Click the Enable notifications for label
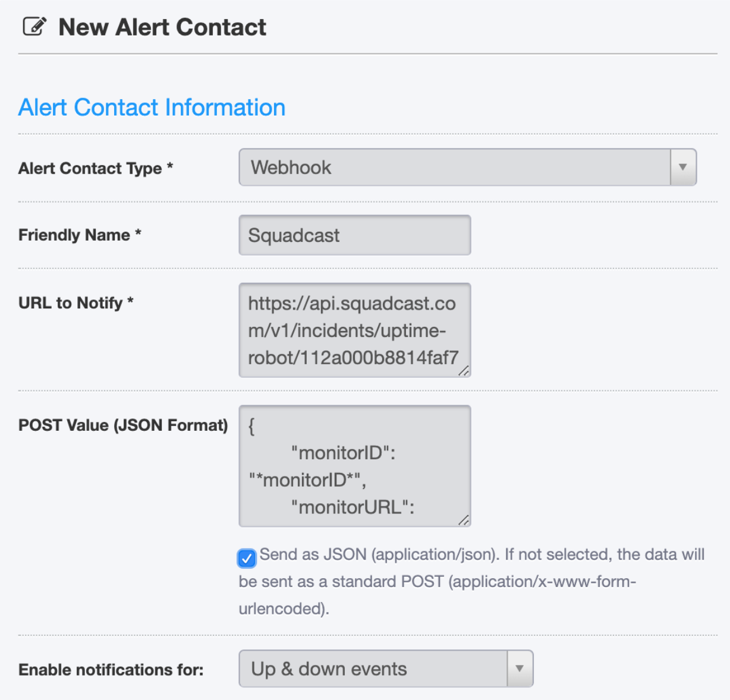The height and width of the screenshot is (700, 730). tap(111, 670)
